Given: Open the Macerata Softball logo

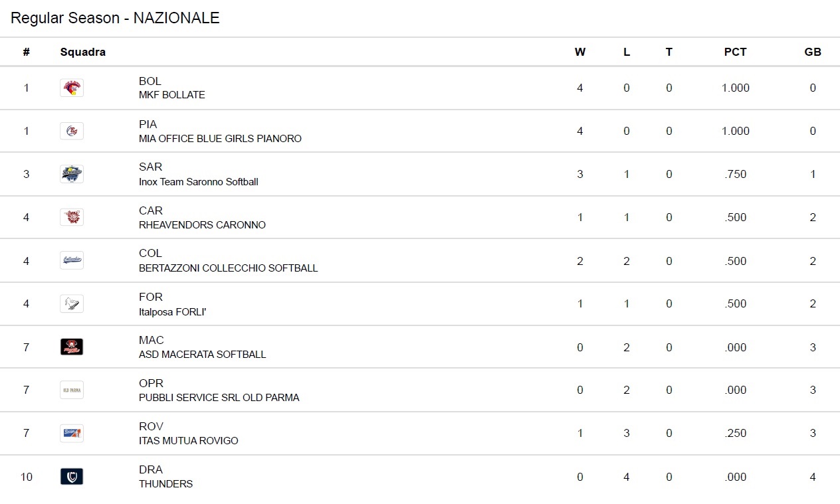Looking at the screenshot, I should (x=72, y=347).
